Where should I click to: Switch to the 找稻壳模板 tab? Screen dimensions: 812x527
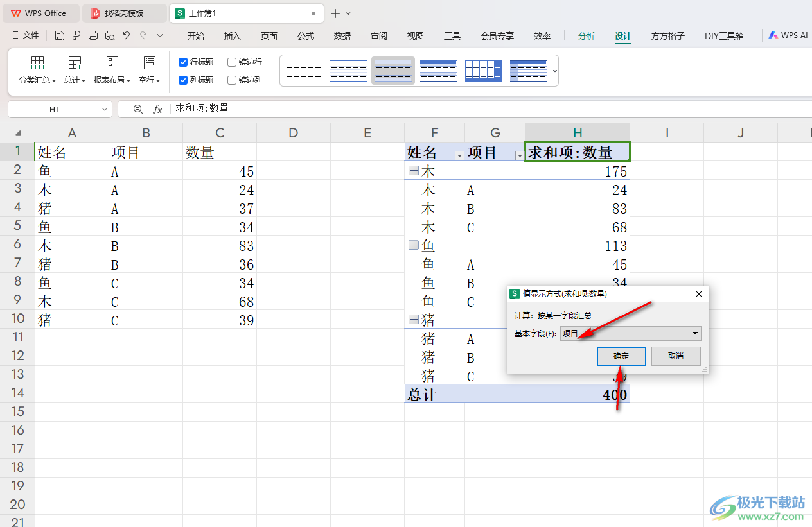(x=124, y=13)
